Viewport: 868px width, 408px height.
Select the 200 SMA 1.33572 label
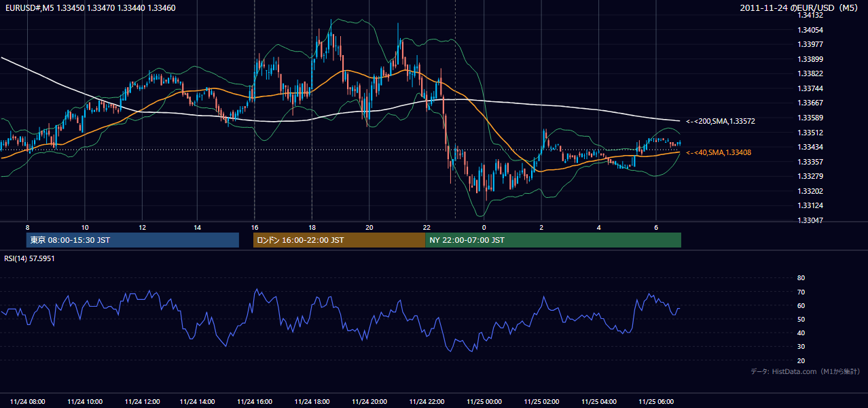tap(720, 121)
